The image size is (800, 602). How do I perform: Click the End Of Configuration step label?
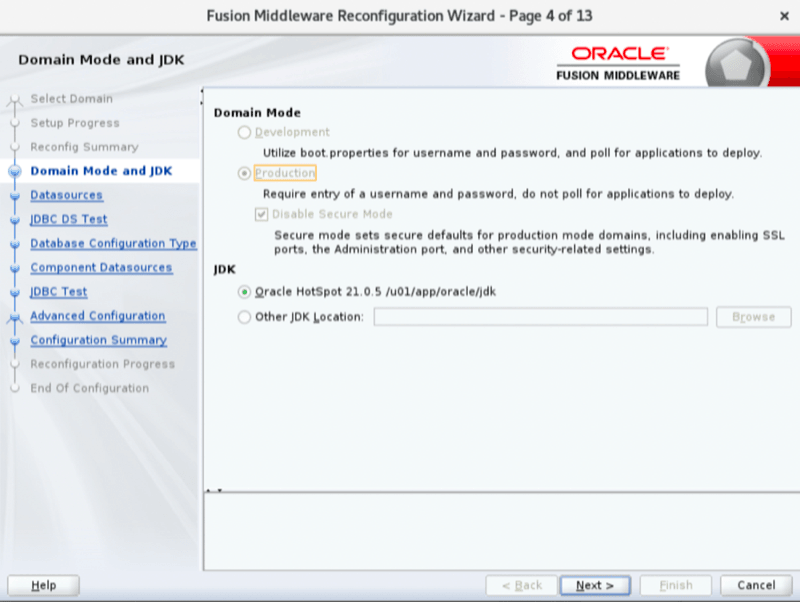pos(89,388)
